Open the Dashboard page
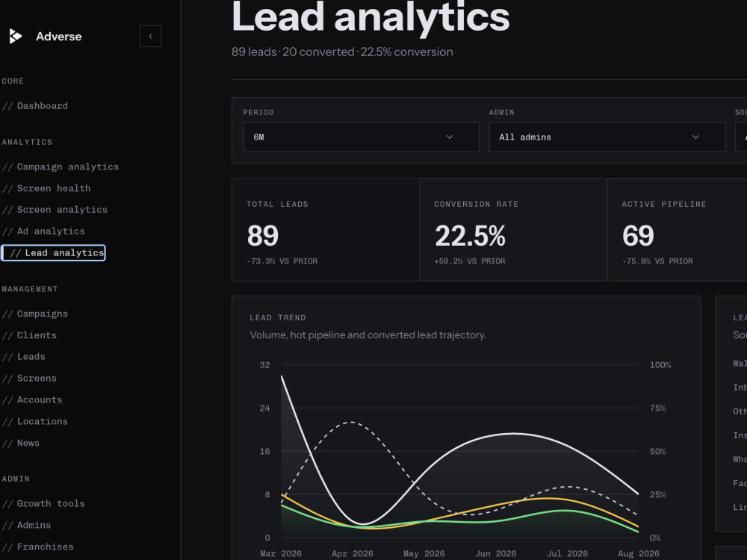Viewport: 747px width, 560px height. [x=35, y=106]
